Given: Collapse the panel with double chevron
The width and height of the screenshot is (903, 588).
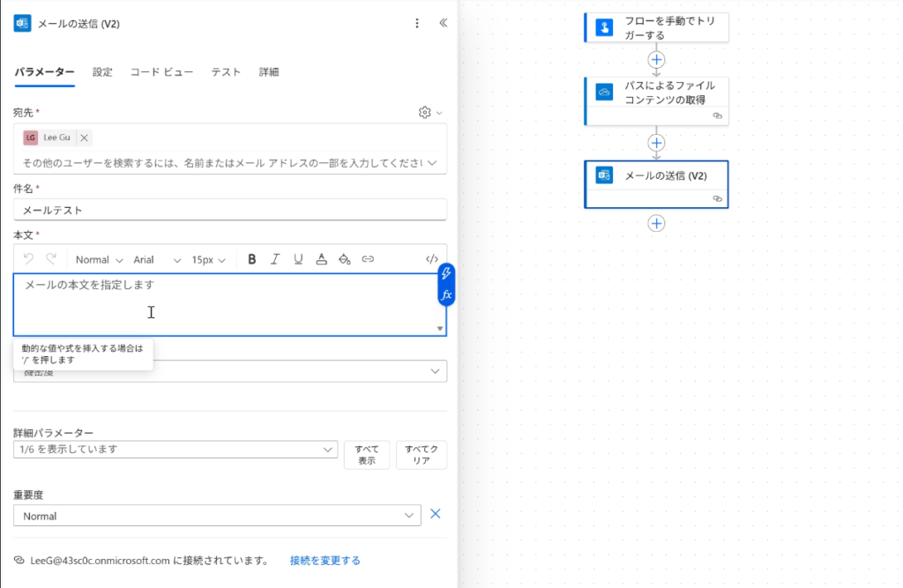Looking at the screenshot, I should point(443,24).
